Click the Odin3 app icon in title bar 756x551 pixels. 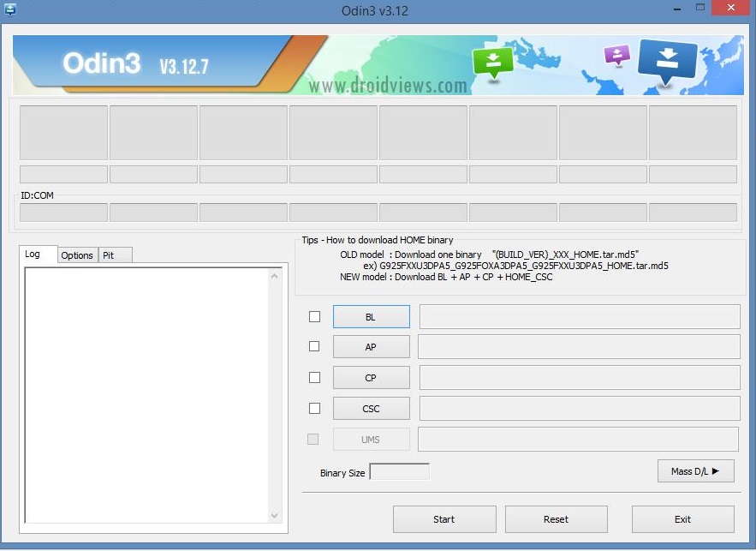[9, 9]
